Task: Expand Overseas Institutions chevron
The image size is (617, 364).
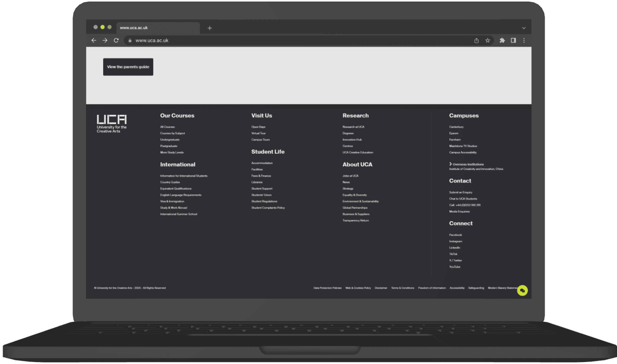Action: pyautogui.click(x=450, y=164)
